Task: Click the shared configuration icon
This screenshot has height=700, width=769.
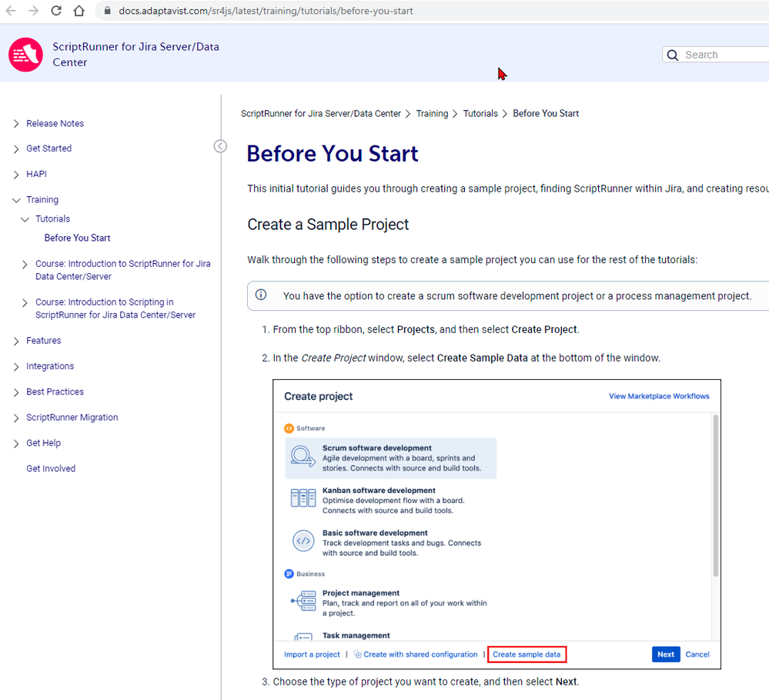Action: pos(357,655)
